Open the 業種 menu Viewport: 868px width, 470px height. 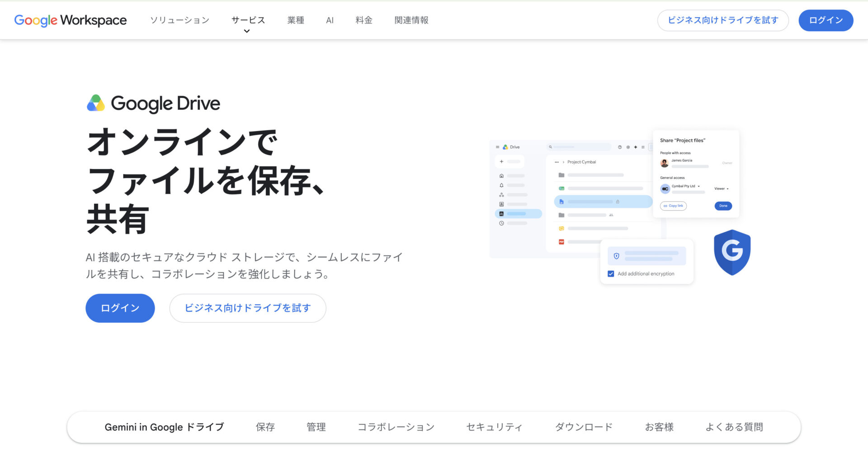(296, 20)
